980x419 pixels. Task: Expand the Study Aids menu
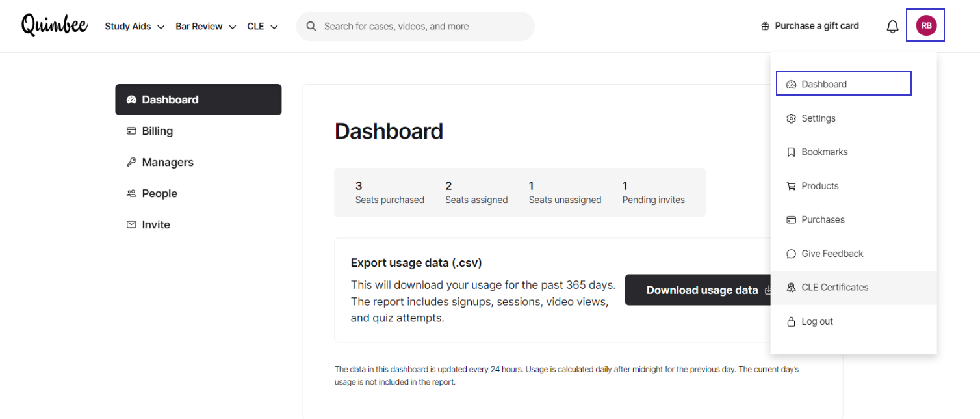click(135, 27)
